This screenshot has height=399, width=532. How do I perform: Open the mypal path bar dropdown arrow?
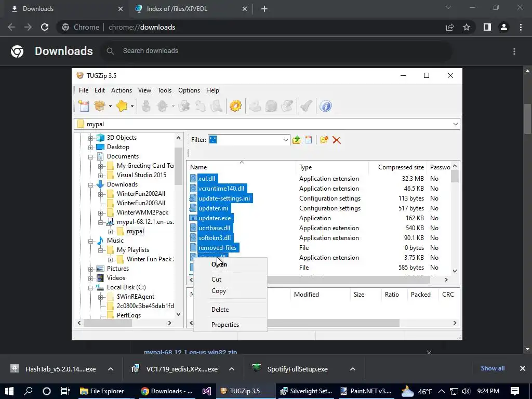[455, 124]
